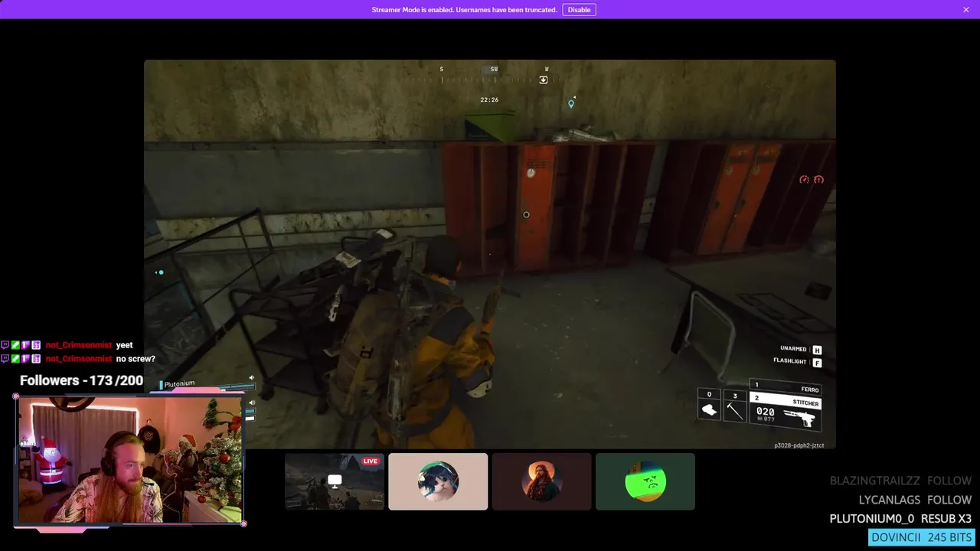Click the Disable button for Streamer Mode
Viewport: 980px width, 551px height.
pyautogui.click(x=579, y=10)
